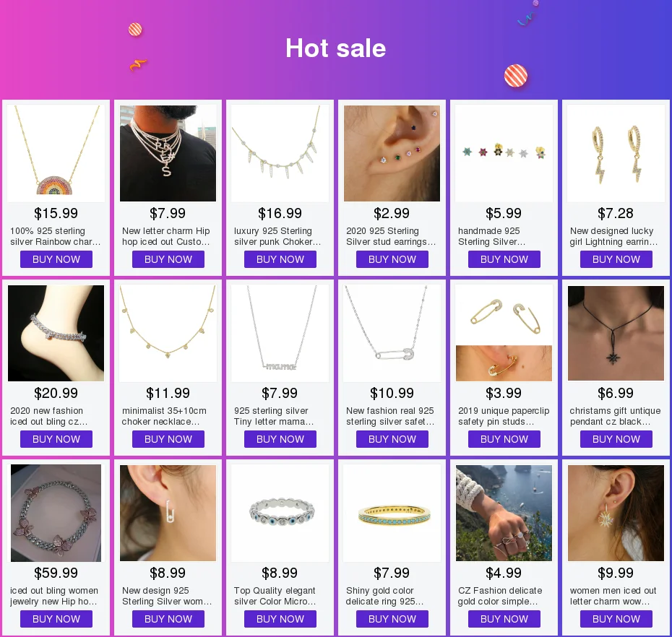Buy the $4.99 CZ Fashion delicate ring
This screenshot has height=637, width=672.
[x=504, y=619]
